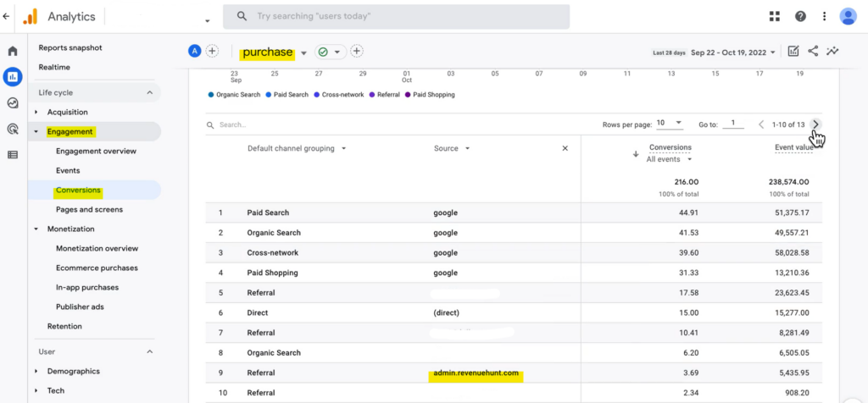Open Advertising icon in the left rail
Screen dimensions: 868x403
click(x=13, y=129)
